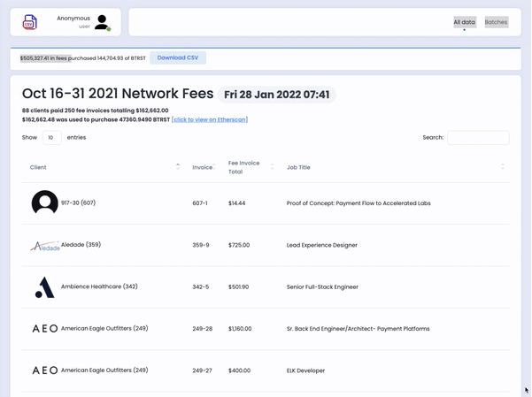Open the Show entries count selector
The height and width of the screenshot is (397, 532).
coord(51,138)
